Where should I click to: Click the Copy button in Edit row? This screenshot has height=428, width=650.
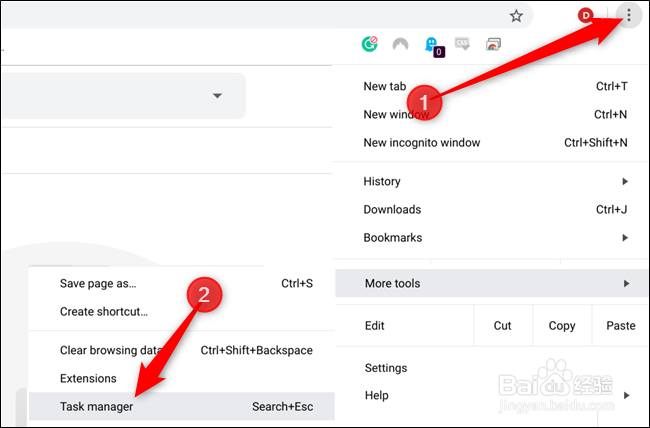coord(562,326)
